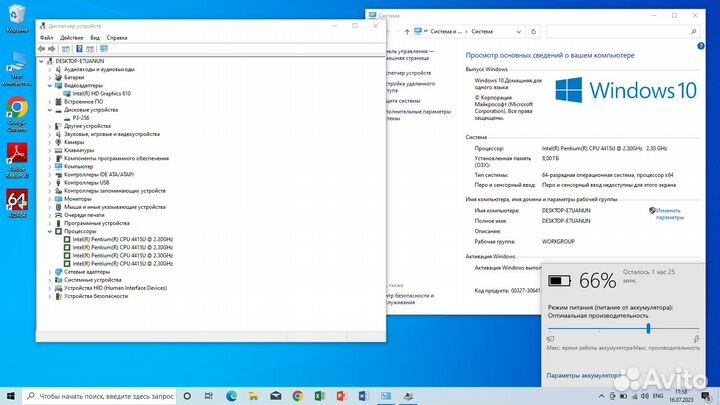Open the notification center icon in tray
Screen dimensions: 720x405
[706, 396]
